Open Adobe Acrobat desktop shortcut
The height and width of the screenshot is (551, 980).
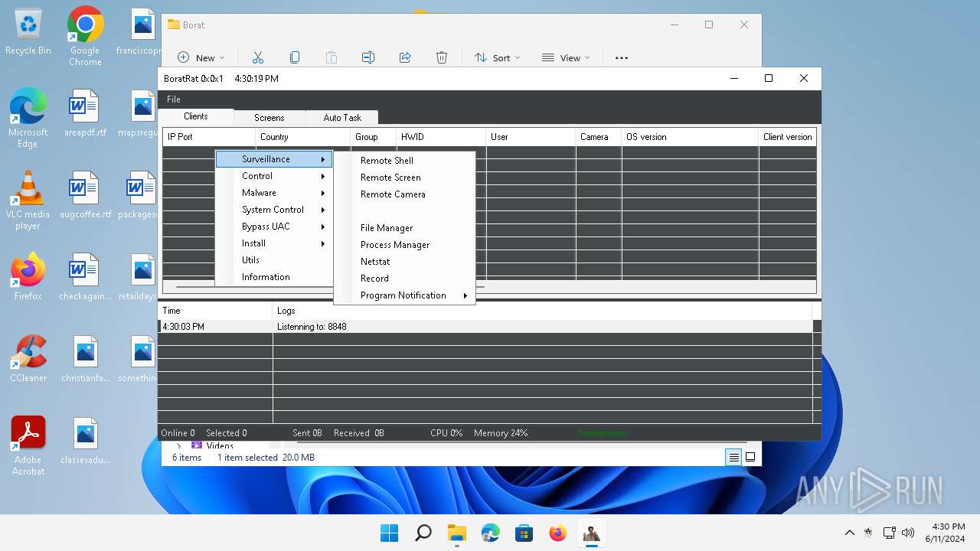[x=28, y=446]
